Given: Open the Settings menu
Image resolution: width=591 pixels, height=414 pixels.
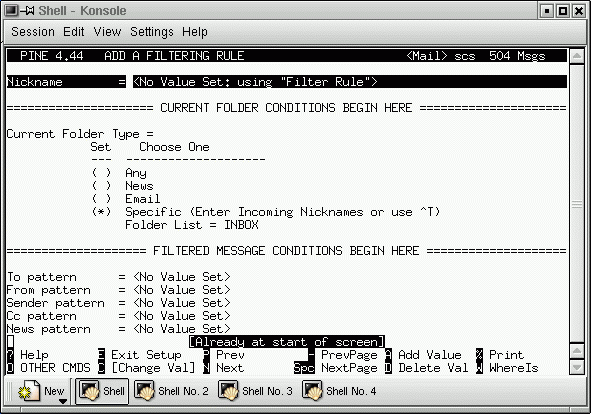Looking at the screenshot, I should 152,32.
